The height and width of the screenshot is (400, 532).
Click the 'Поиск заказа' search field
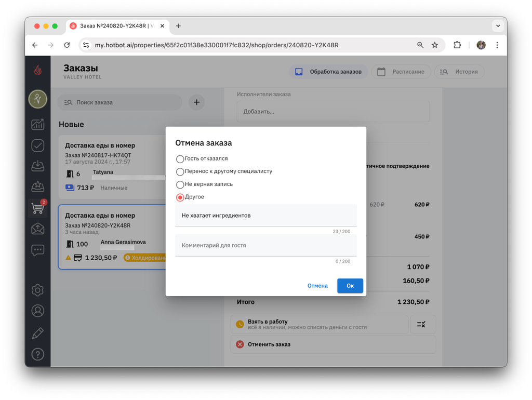(x=120, y=102)
